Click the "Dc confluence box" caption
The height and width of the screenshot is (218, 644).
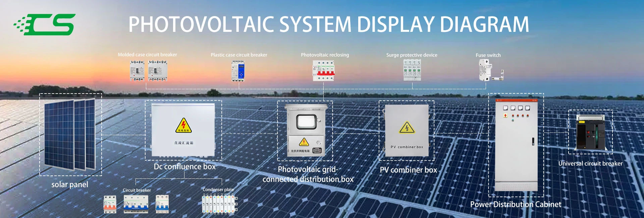[x=184, y=167]
